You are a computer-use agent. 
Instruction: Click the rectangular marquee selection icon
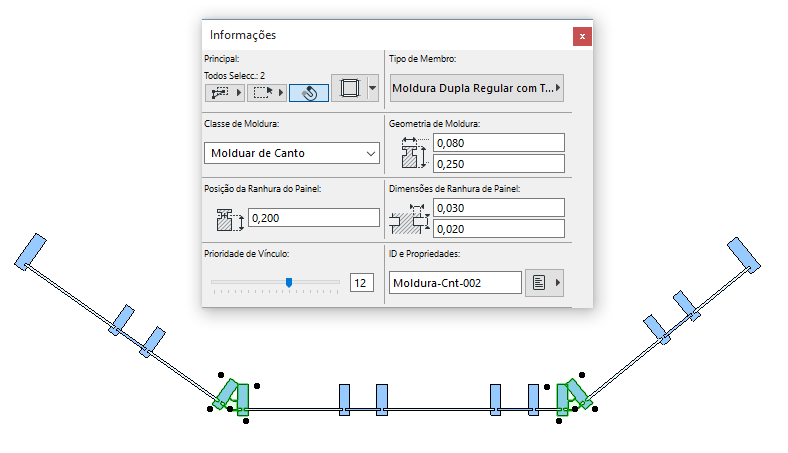[264, 92]
